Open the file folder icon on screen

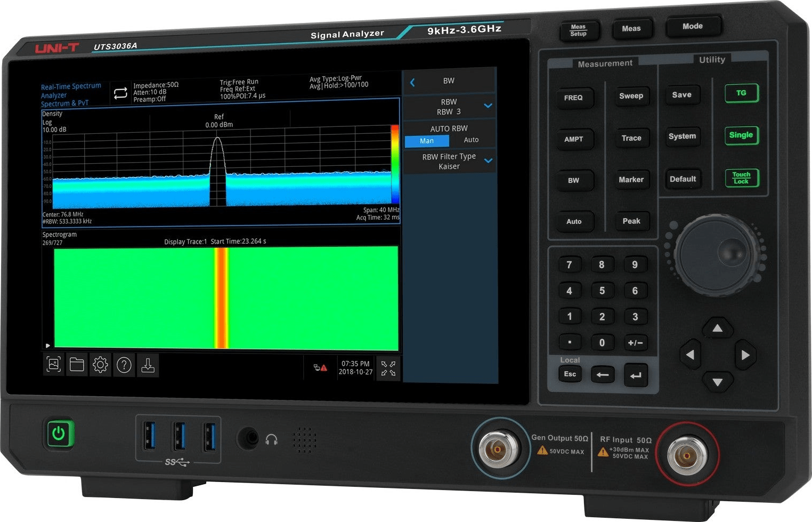77,365
